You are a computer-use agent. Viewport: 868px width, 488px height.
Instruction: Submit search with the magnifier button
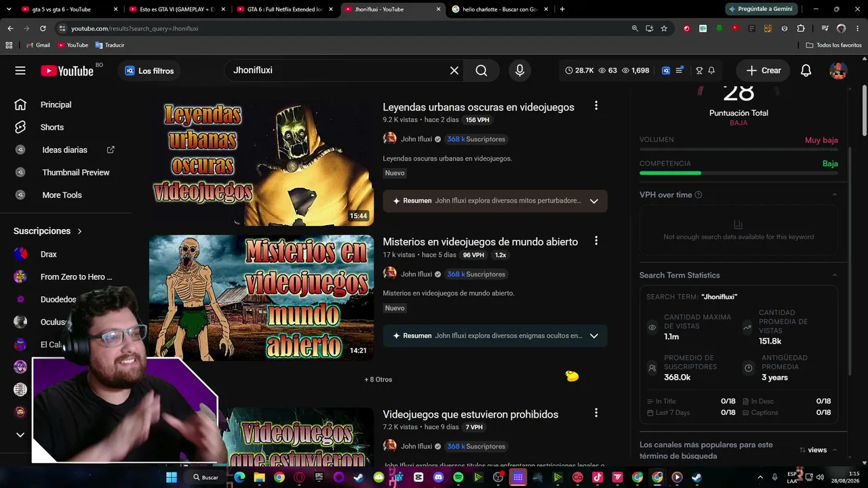[481, 70]
